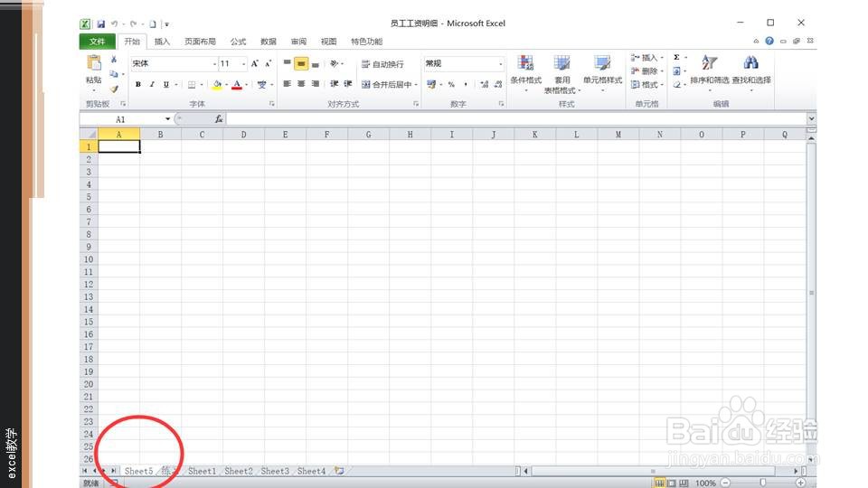
Task: Insert function using the fx icon
Action: (x=219, y=119)
